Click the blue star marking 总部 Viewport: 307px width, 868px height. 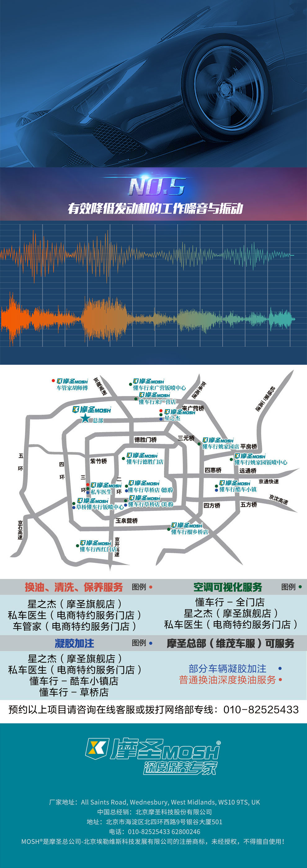point(86,418)
